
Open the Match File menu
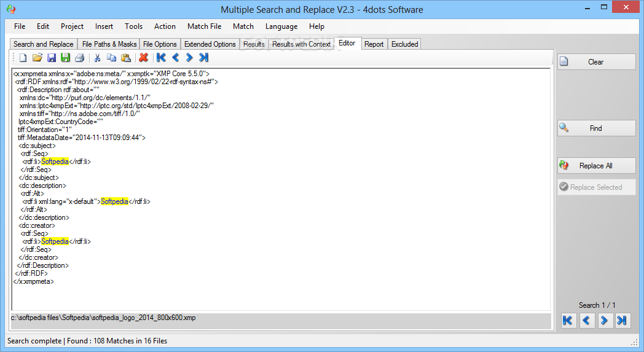click(x=204, y=26)
